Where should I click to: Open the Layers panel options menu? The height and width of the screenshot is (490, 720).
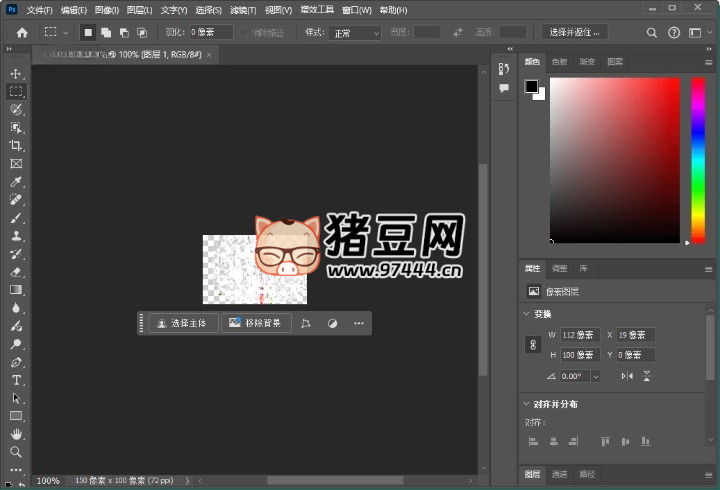(x=709, y=475)
